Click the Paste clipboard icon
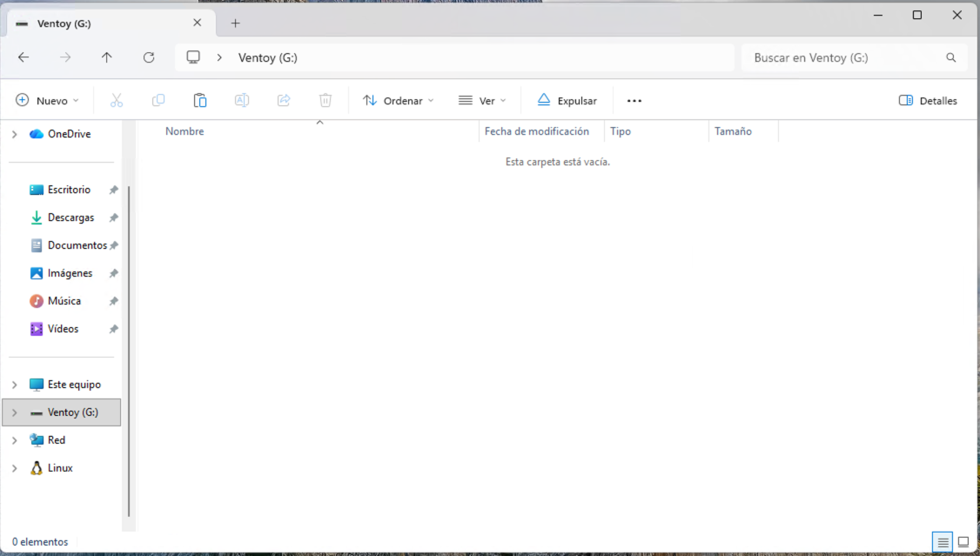This screenshot has height=556, width=980. pyautogui.click(x=200, y=100)
